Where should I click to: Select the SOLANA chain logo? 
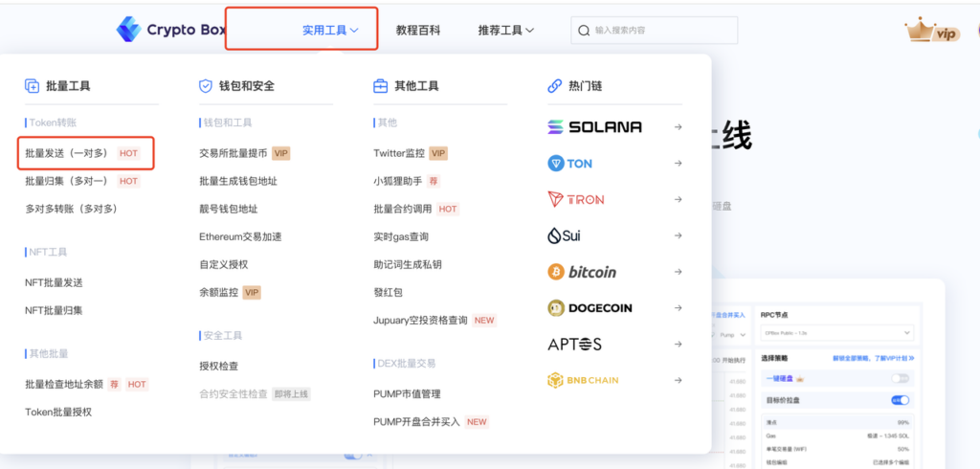(x=594, y=127)
